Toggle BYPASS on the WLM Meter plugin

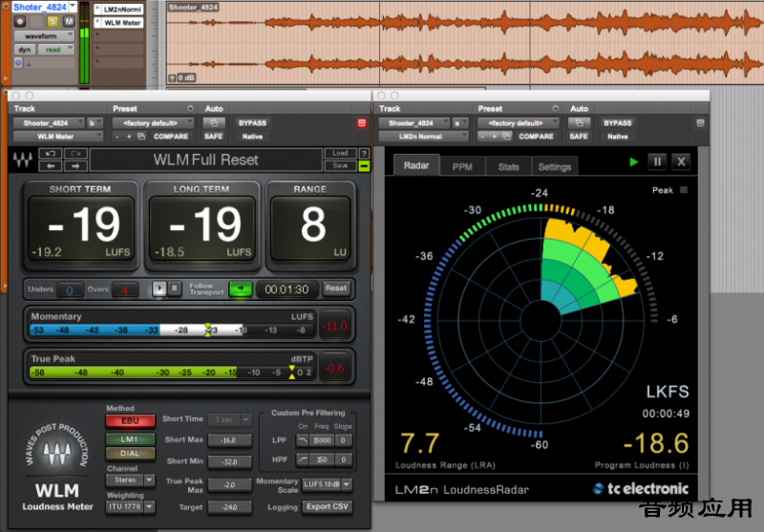[252, 123]
